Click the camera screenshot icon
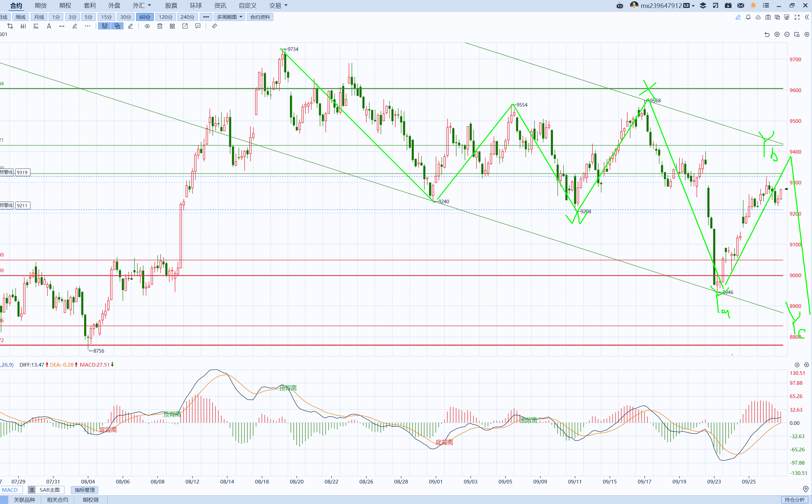Screen dimensions: 812x504 click(768, 17)
